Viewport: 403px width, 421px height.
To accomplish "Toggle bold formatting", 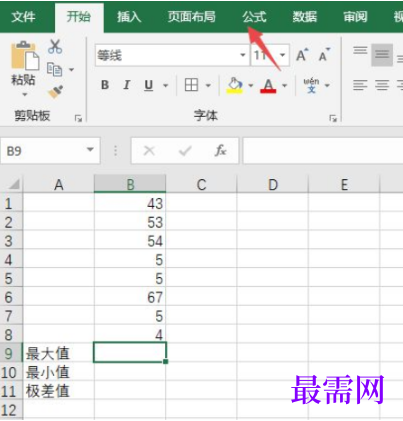I will (x=105, y=85).
